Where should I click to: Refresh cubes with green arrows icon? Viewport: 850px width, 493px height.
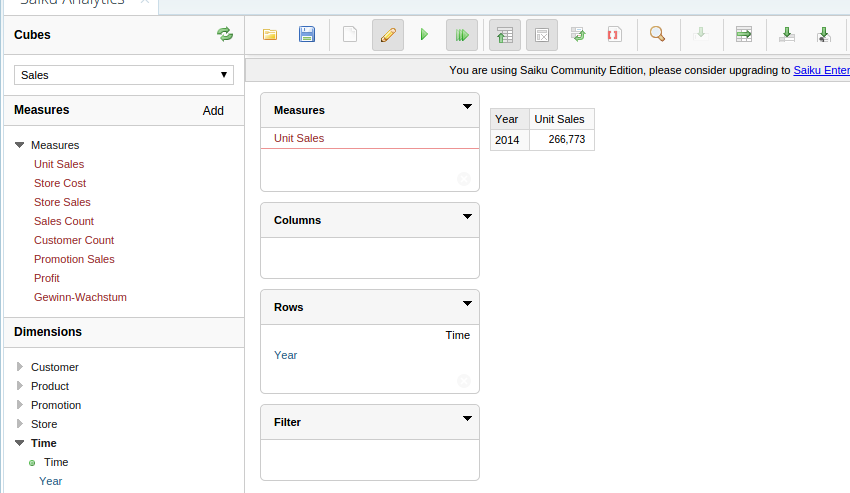pos(225,34)
